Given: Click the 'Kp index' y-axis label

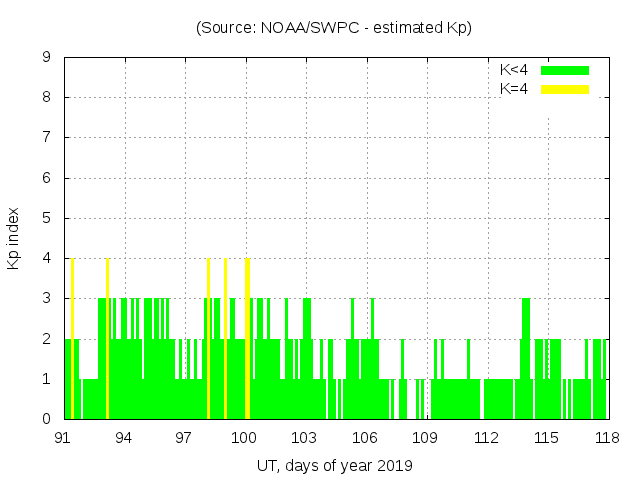Looking at the screenshot, I should [14, 238].
